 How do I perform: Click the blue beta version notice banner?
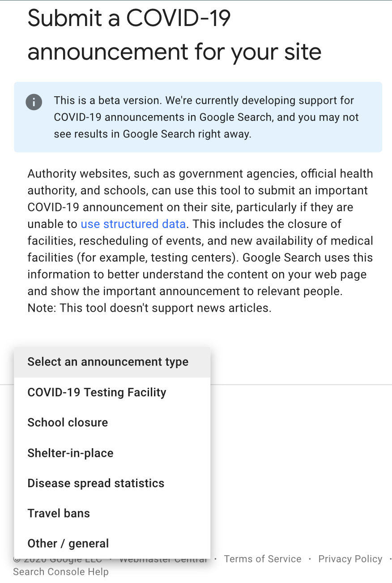pos(198,117)
